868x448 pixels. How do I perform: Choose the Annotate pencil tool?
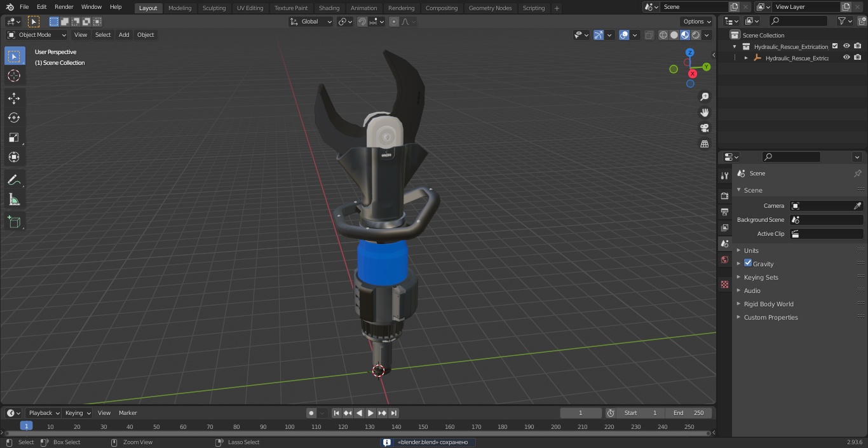click(x=14, y=180)
